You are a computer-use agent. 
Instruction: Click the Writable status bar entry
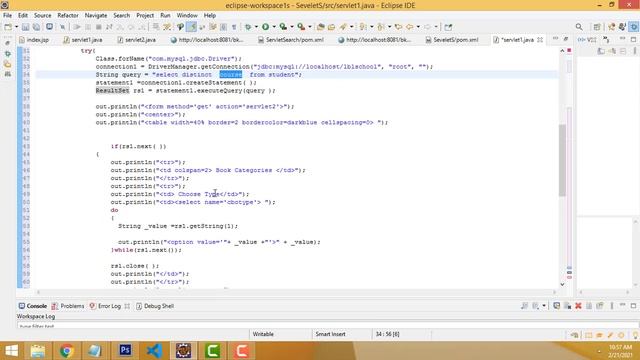pos(263,334)
